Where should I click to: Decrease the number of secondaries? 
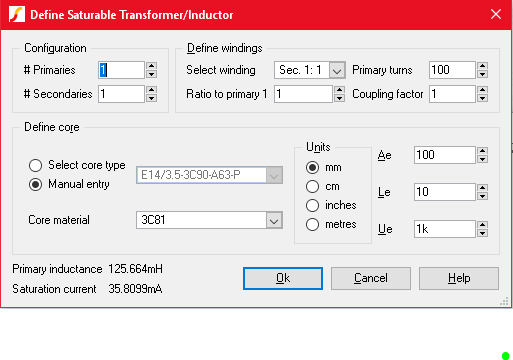[151, 98]
